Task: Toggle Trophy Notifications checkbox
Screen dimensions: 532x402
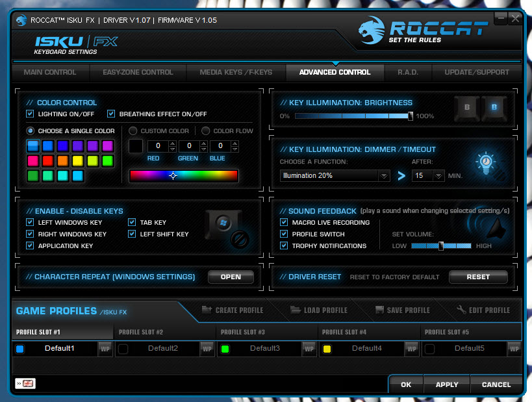Action: pos(284,245)
